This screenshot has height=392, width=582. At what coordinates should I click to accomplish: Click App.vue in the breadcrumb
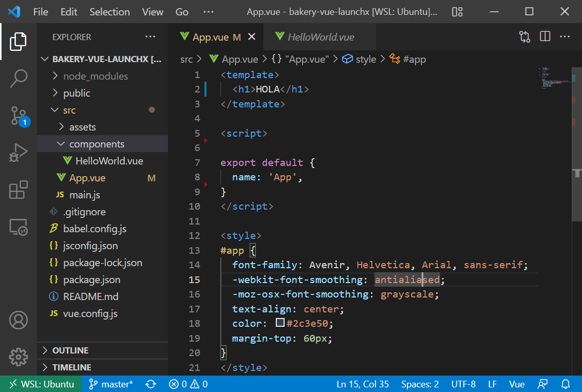tap(234, 60)
